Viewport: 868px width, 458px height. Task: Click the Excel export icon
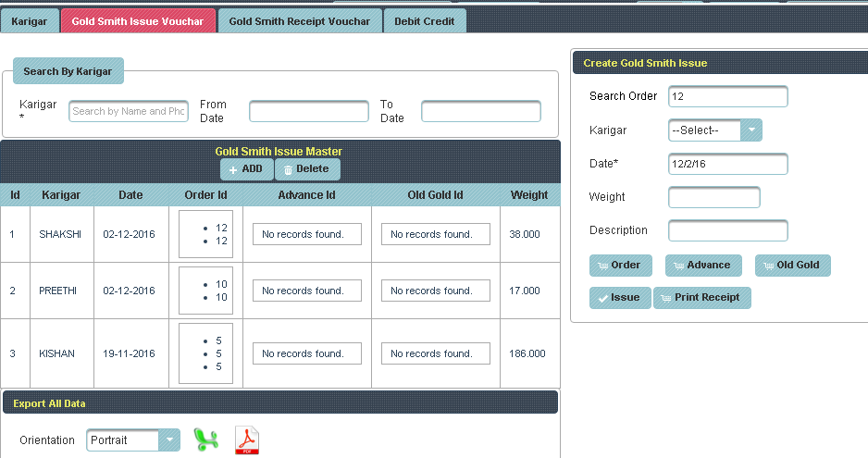coord(205,439)
